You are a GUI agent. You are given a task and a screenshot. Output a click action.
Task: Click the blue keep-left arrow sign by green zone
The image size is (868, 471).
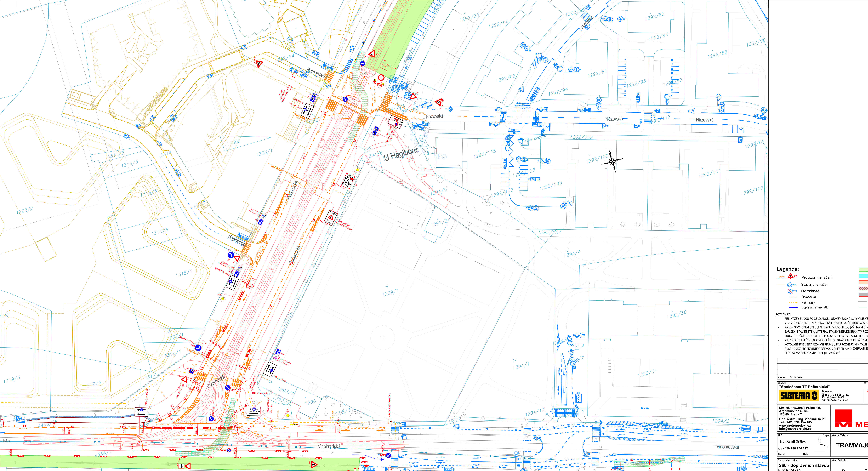point(363,63)
